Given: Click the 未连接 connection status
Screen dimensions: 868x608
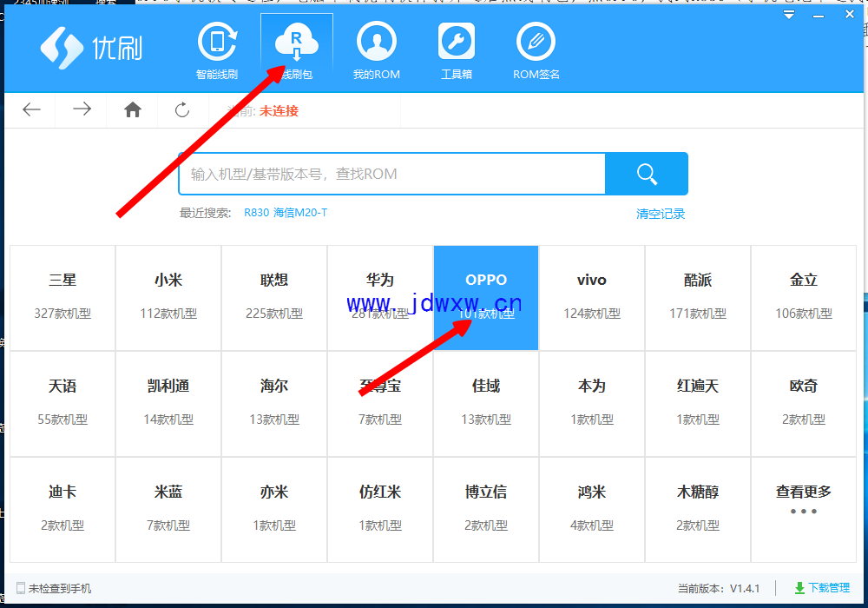Looking at the screenshot, I should 279,111.
